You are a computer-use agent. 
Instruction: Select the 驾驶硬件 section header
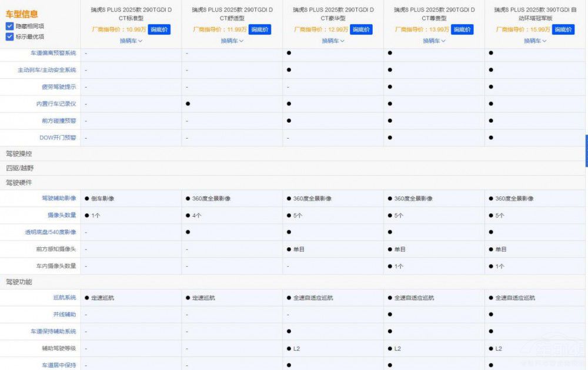point(19,183)
